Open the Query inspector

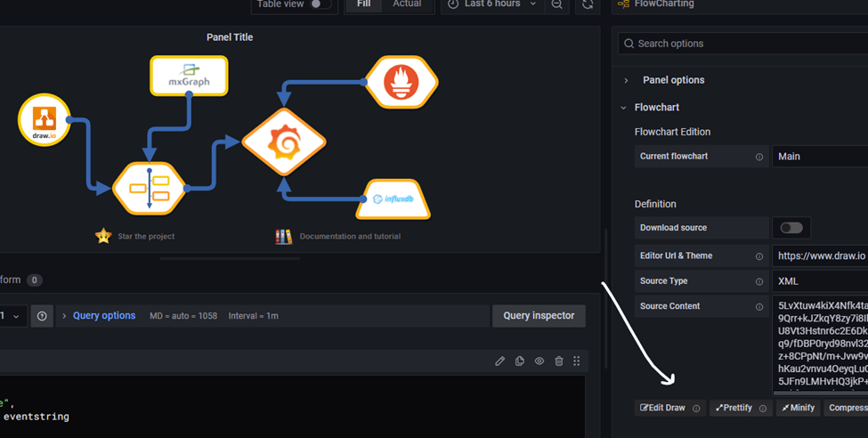pos(539,315)
